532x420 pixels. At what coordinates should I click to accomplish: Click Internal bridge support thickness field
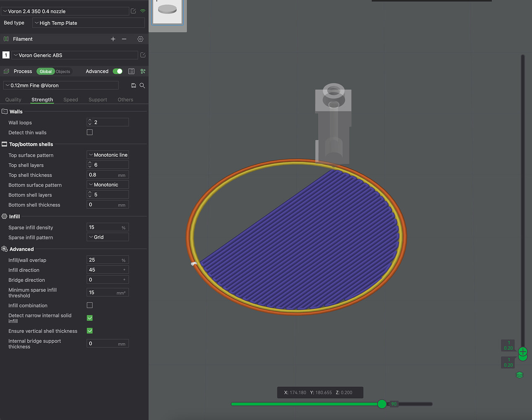[108, 344]
